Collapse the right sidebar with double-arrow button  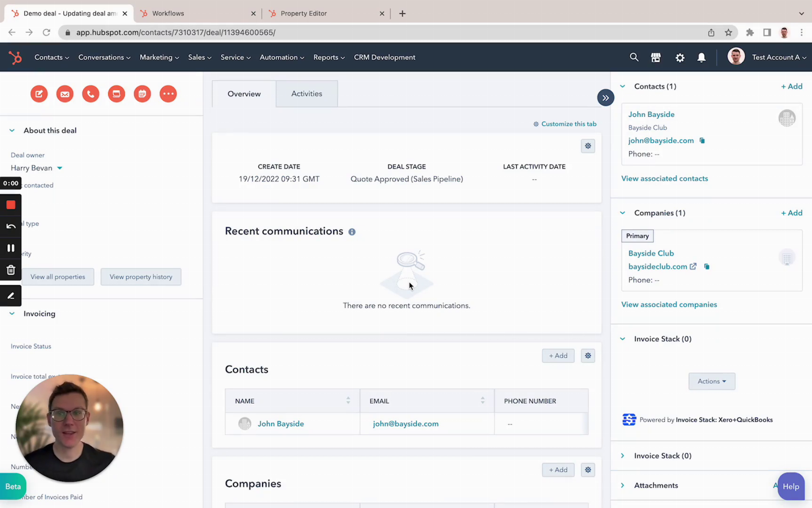tap(606, 98)
